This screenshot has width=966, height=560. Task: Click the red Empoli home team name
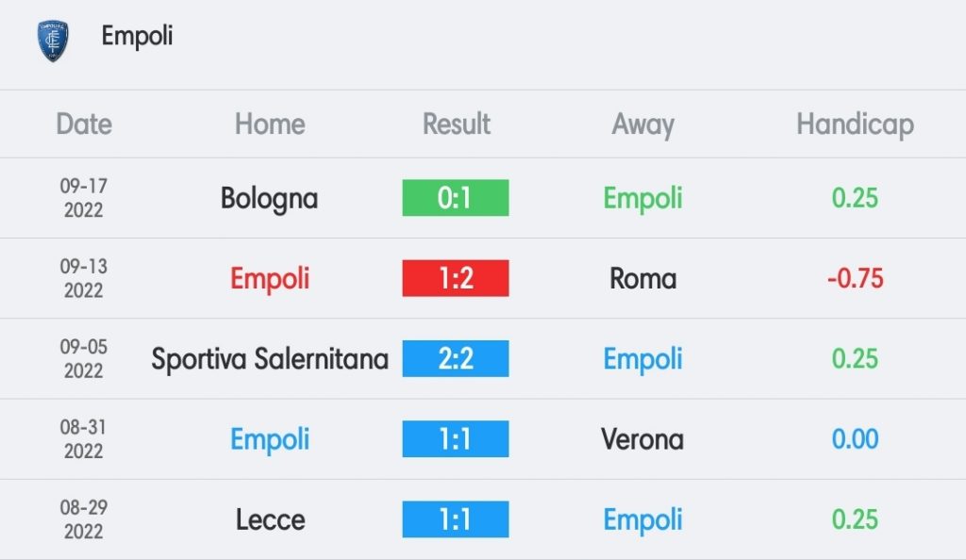(x=270, y=279)
